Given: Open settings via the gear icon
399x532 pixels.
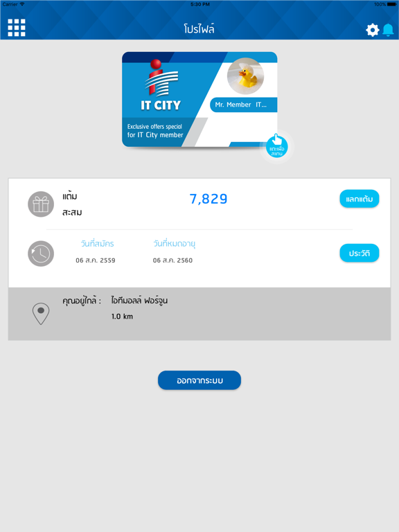Looking at the screenshot, I should 372,30.
